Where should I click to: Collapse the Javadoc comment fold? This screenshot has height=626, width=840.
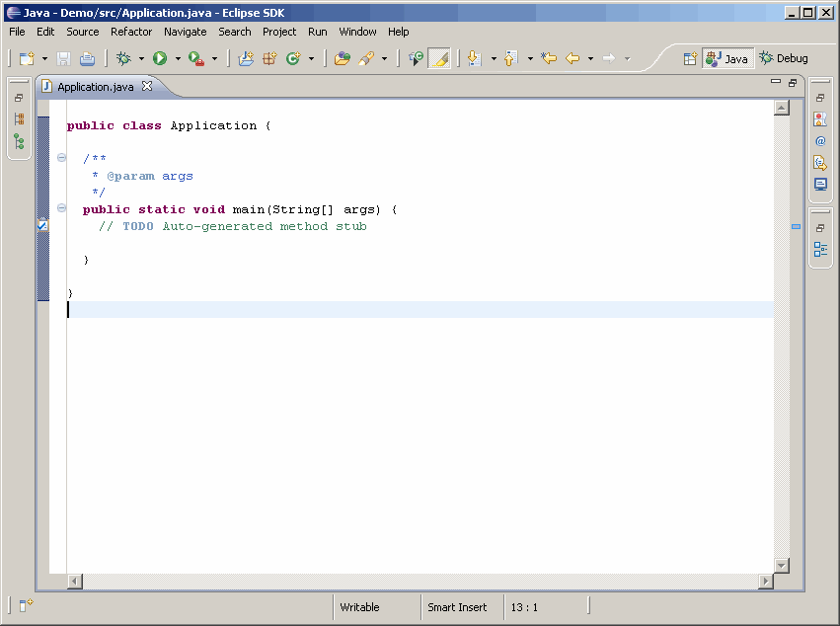(61, 158)
